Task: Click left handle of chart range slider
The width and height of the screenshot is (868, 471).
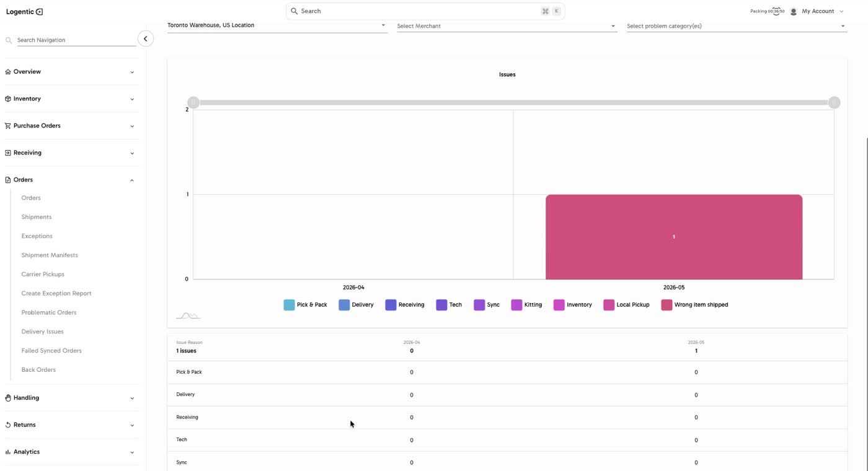Action: tap(193, 102)
